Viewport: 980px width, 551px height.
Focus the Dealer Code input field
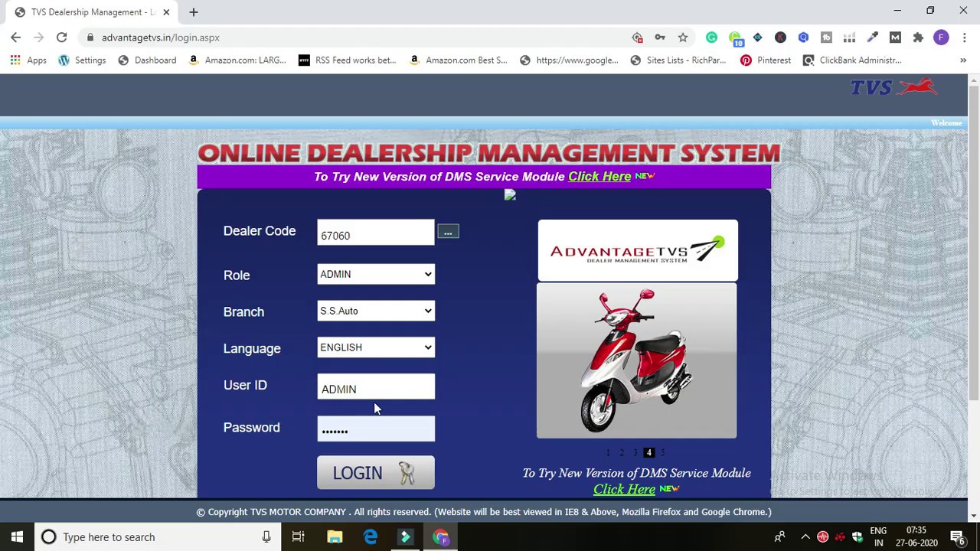(x=376, y=233)
